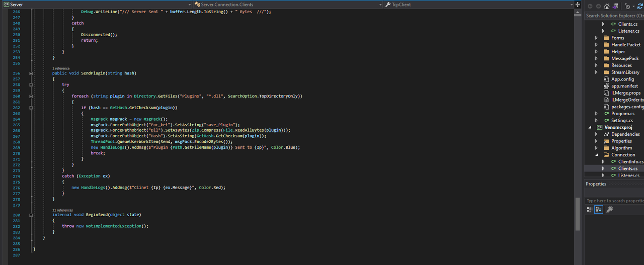
Task: Collapse the Venomcsproj project node
Action: [590, 127]
